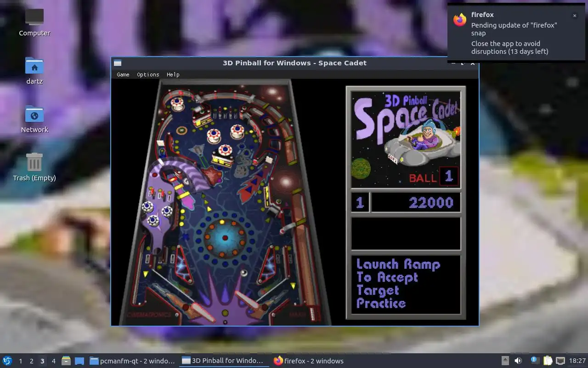Switch to workspace 3
Image resolution: width=588 pixels, height=368 pixels.
42,361
